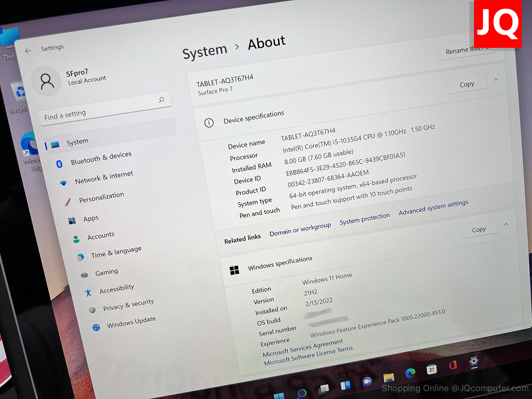Open Microsoft Software License Terms link
Image resolution: width=532 pixels, height=399 pixels.
(309, 356)
